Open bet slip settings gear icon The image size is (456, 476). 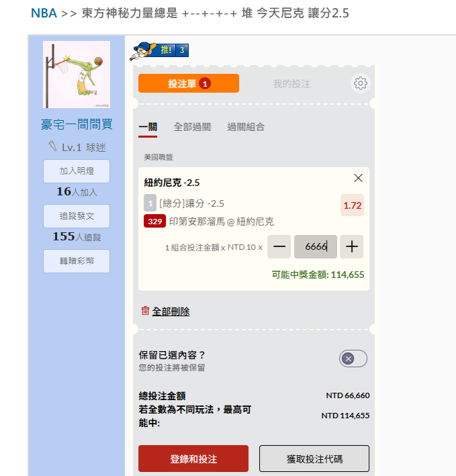point(361,83)
